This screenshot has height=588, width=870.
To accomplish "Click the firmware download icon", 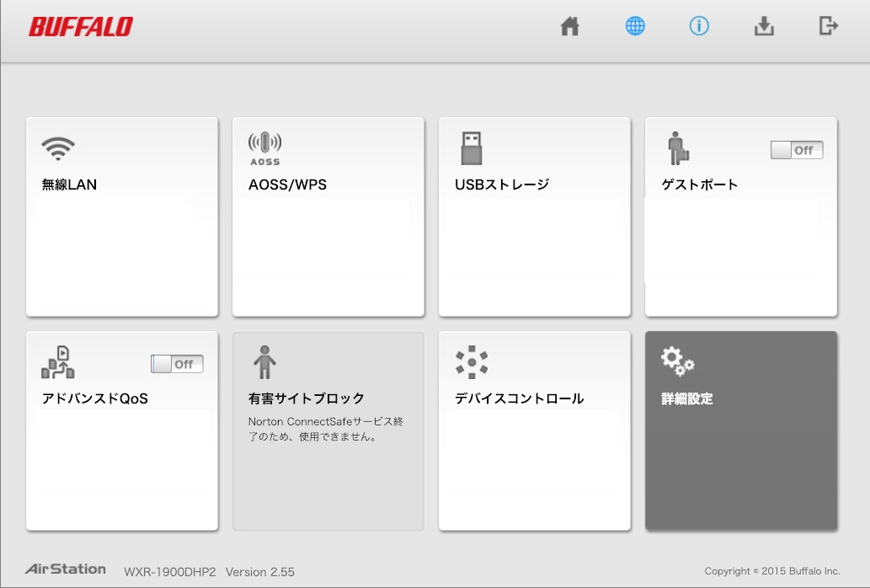I will click(x=764, y=26).
